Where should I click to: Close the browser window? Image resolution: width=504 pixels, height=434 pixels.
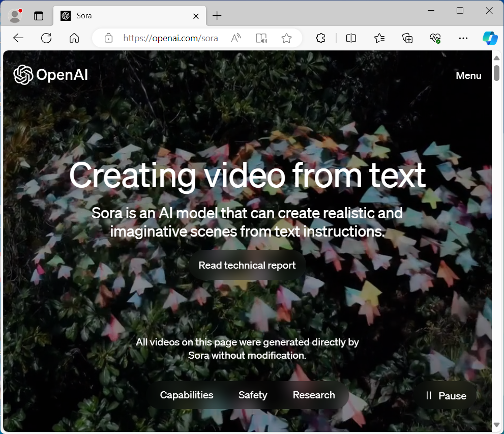pyautogui.click(x=489, y=11)
